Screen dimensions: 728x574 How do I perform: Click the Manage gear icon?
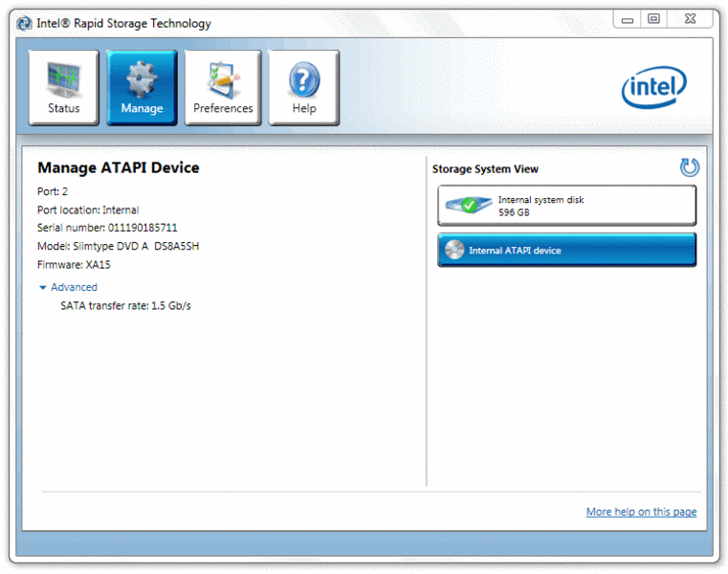(142, 79)
